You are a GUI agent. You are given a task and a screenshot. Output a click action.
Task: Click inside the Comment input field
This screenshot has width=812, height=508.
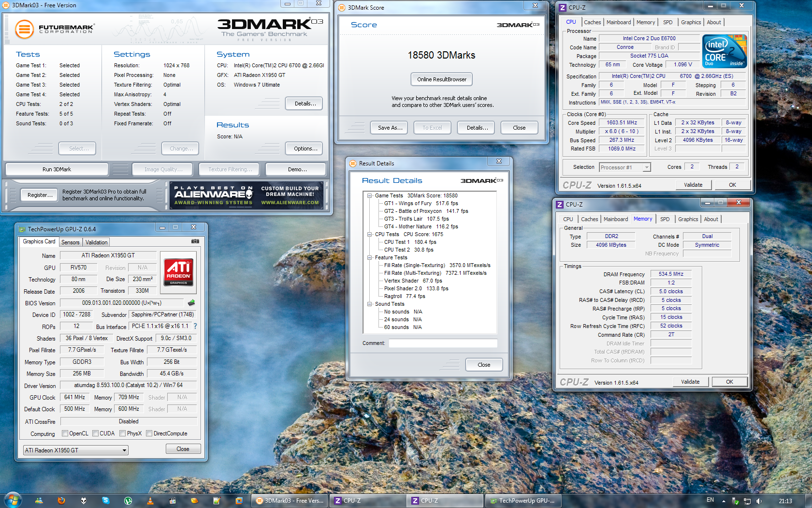[443, 343]
